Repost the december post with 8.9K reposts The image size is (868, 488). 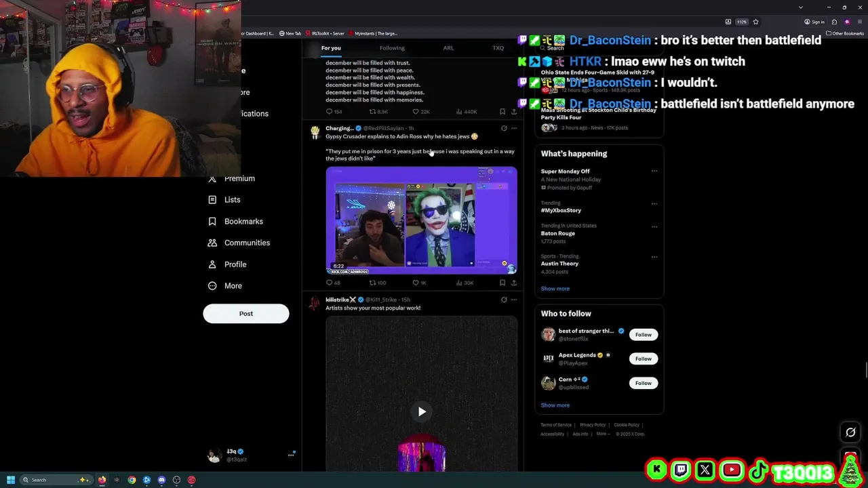click(x=378, y=112)
